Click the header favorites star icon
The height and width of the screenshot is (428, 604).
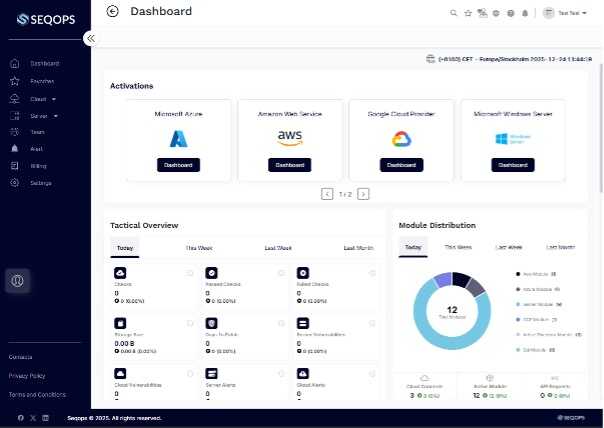tap(468, 13)
